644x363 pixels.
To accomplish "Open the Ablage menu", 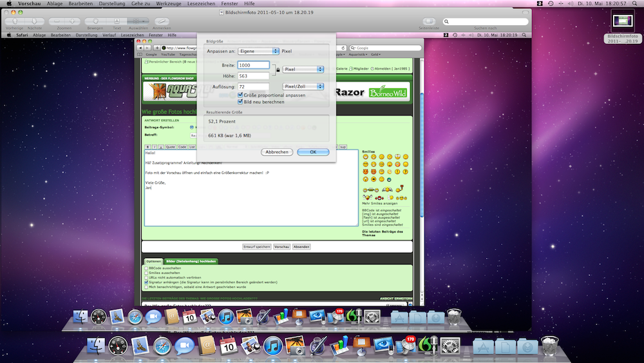I will tap(55, 3).
